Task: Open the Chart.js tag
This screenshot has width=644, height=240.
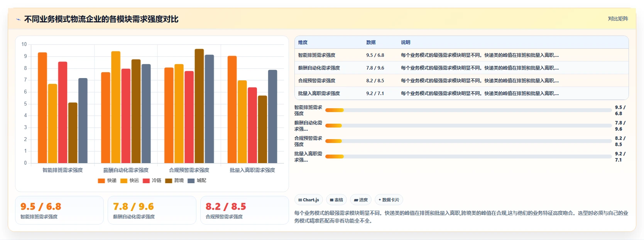Action: click(309, 200)
